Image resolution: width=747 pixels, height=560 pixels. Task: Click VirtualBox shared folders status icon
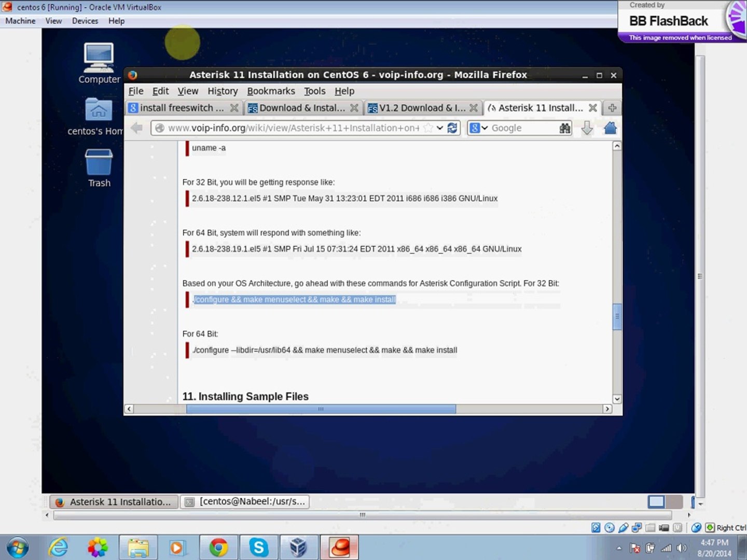click(650, 527)
